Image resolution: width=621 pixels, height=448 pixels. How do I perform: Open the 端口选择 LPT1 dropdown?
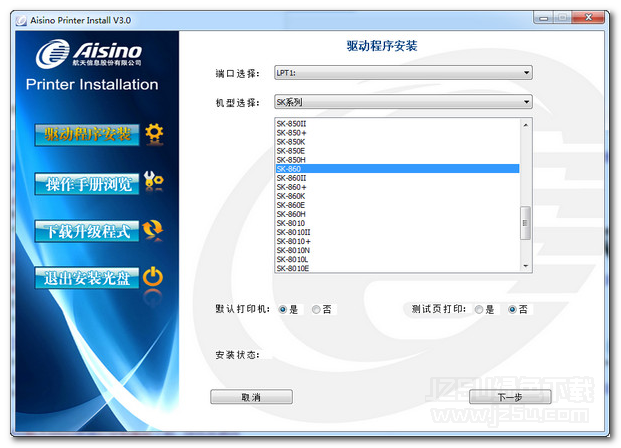403,73
